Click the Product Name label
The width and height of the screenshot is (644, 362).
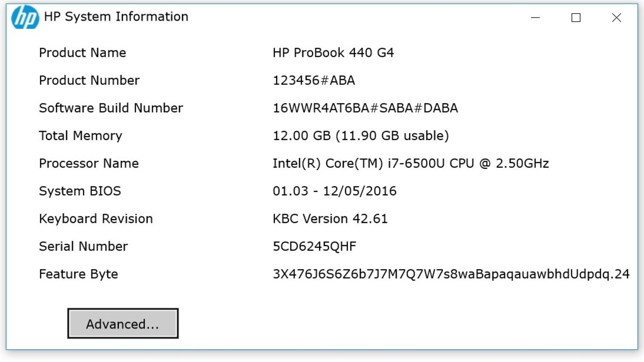83,53
